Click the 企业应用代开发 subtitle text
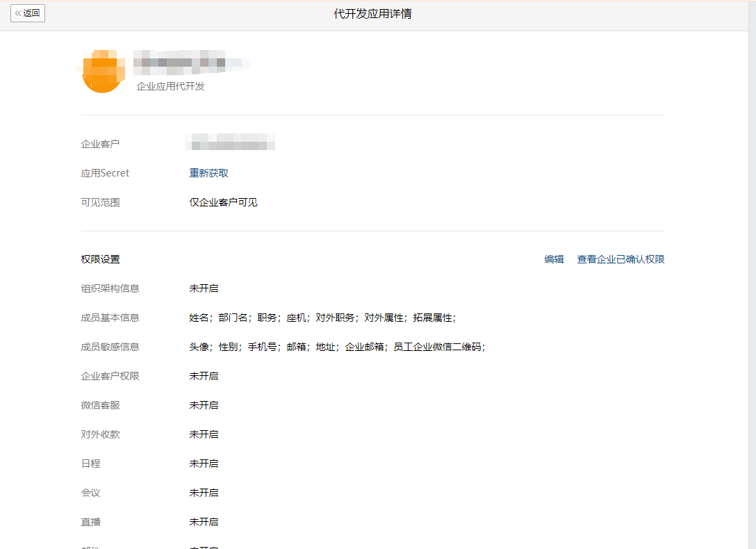This screenshot has height=549, width=756. tap(171, 86)
